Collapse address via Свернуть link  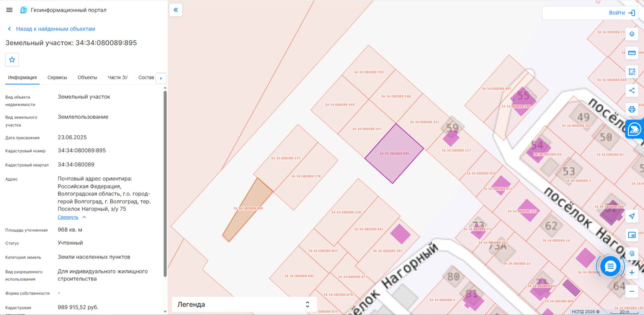(68, 217)
